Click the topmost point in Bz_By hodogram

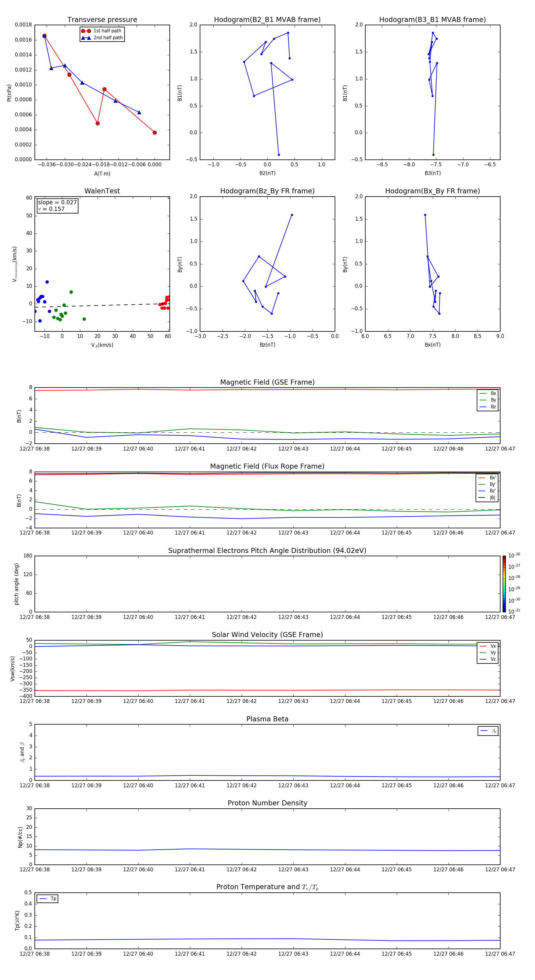(292, 215)
